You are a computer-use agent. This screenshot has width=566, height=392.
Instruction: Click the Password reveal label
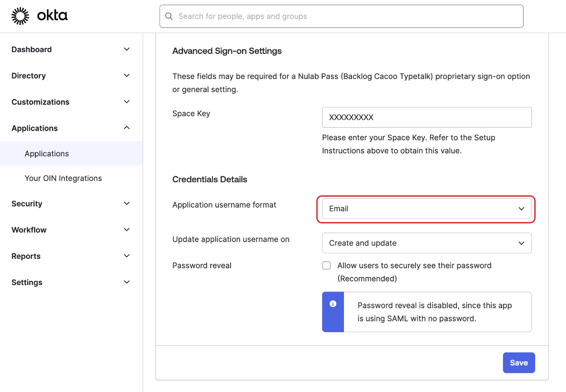coord(202,266)
